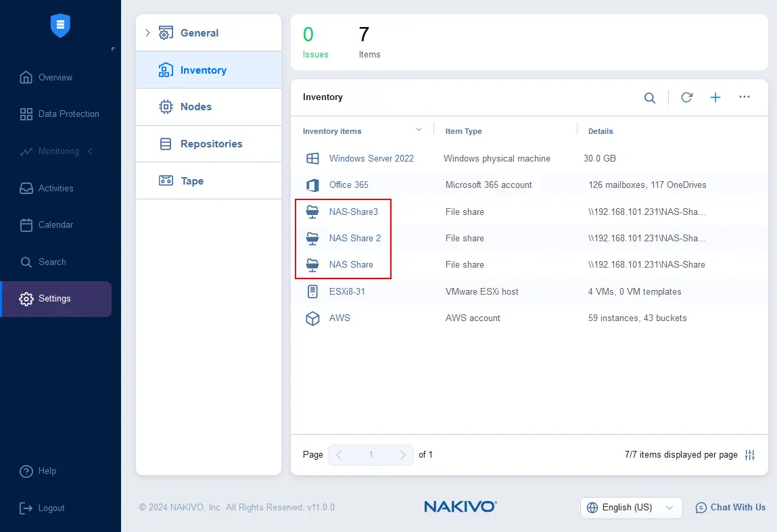Image resolution: width=777 pixels, height=532 pixels.
Task: Open the sidebar Search page
Action: coord(43,262)
